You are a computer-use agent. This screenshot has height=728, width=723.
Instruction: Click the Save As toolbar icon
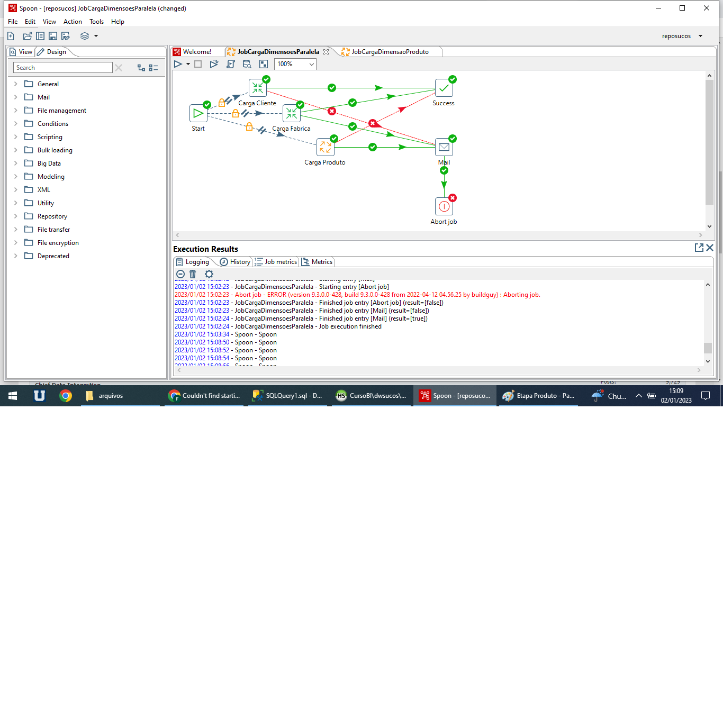point(66,36)
